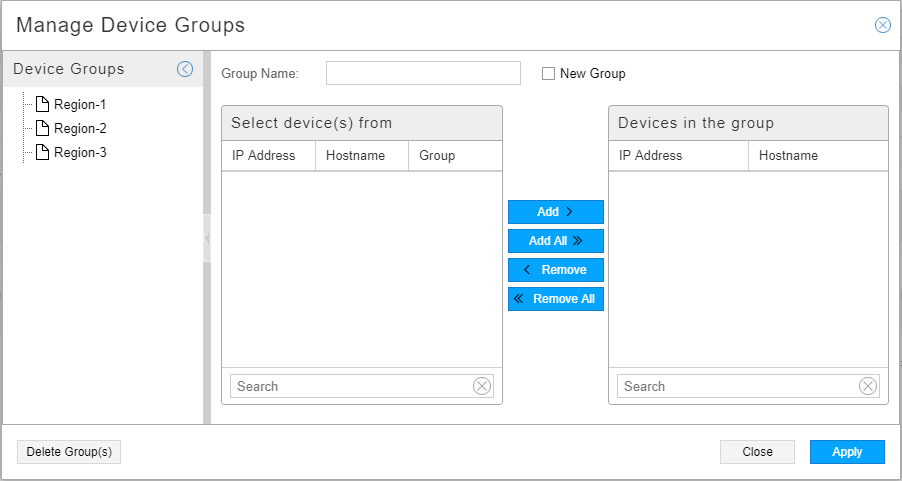This screenshot has width=902, height=481.
Task: Select Region-2 in the device groups tree
Action: tap(80, 128)
